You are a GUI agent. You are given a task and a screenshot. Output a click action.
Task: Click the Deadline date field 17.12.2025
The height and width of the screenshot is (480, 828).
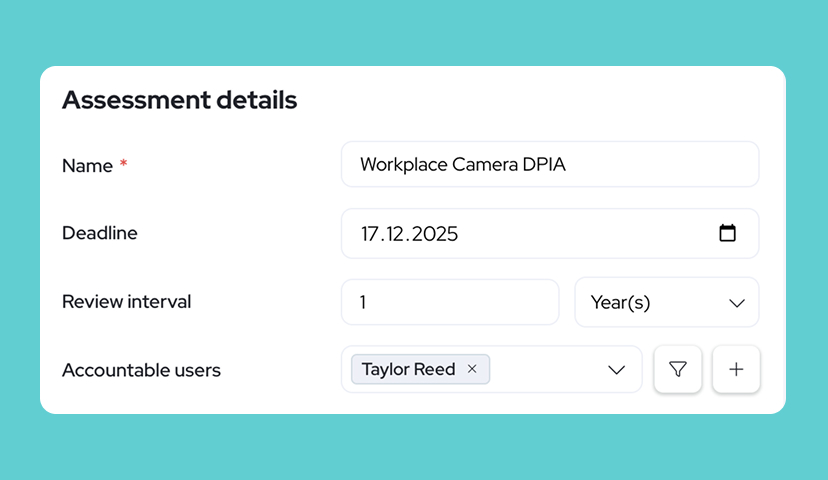point(550,233)
